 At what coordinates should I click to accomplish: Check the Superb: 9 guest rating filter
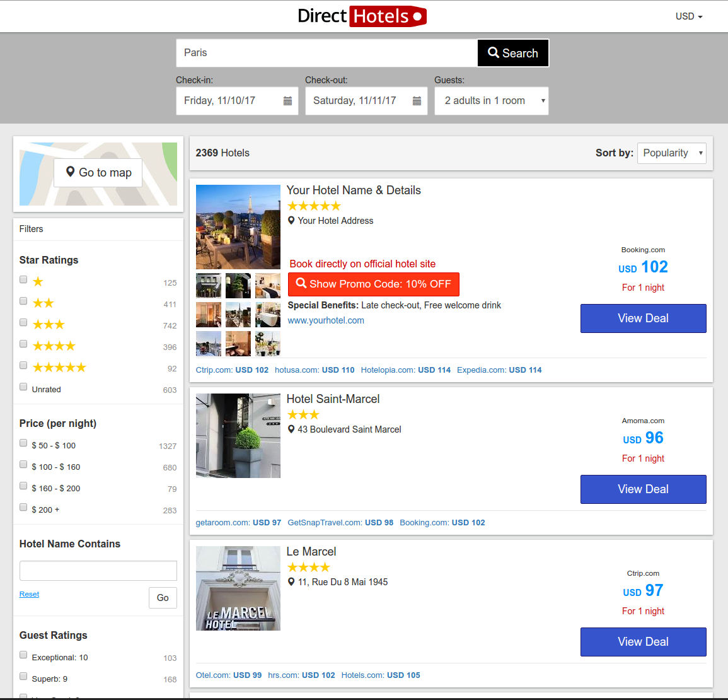(x=23, y=676)
